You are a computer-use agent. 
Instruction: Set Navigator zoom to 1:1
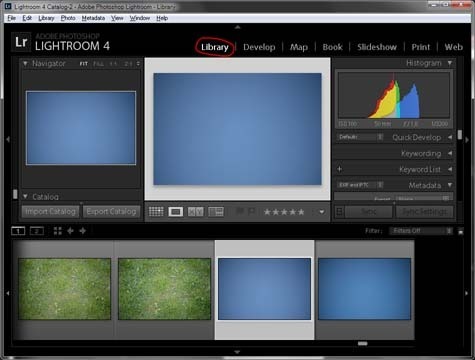[114, 63]
